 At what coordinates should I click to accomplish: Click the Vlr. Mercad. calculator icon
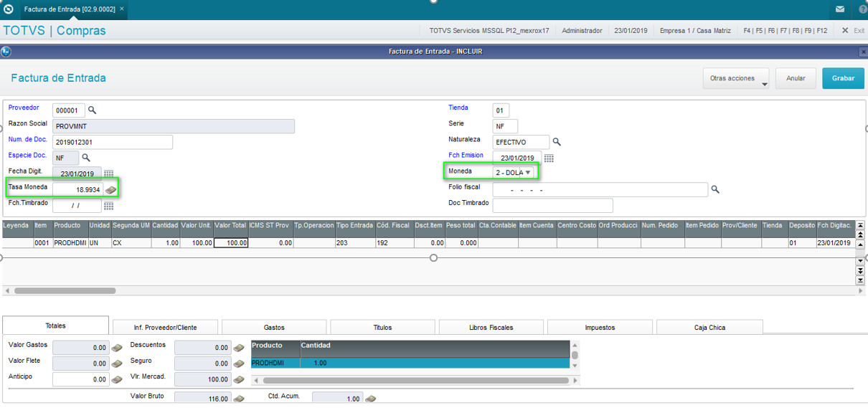pyautogui.click(x=239, y=379)
